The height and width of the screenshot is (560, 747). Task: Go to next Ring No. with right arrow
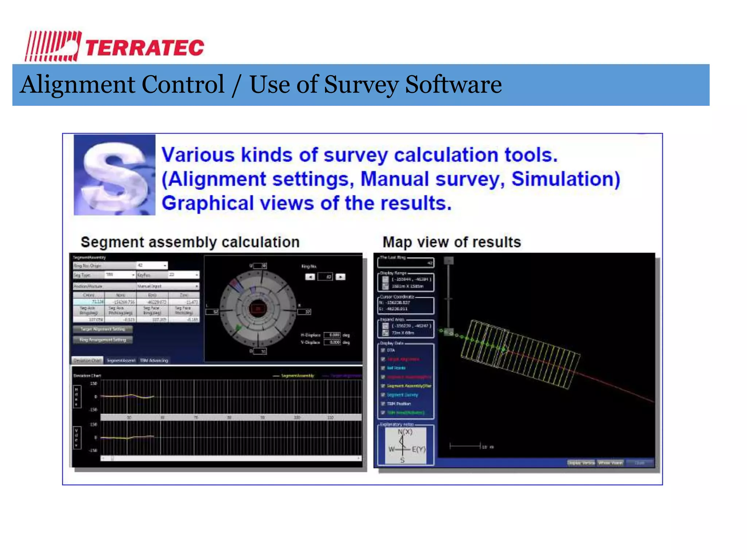pyautogui.click(x=340, y=277)
